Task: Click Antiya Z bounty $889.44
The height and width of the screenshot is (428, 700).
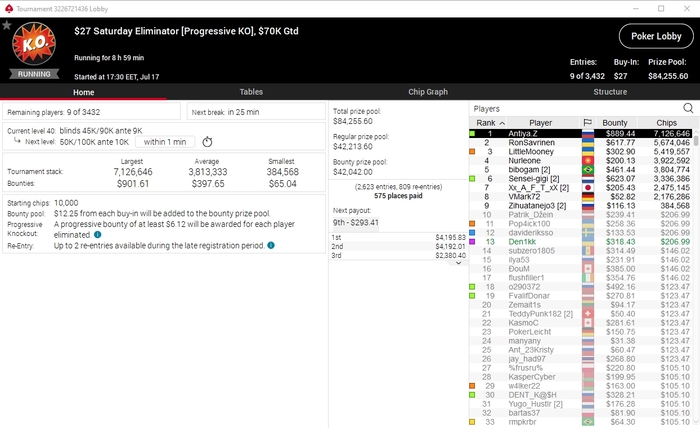Action: tap(620, 133)
